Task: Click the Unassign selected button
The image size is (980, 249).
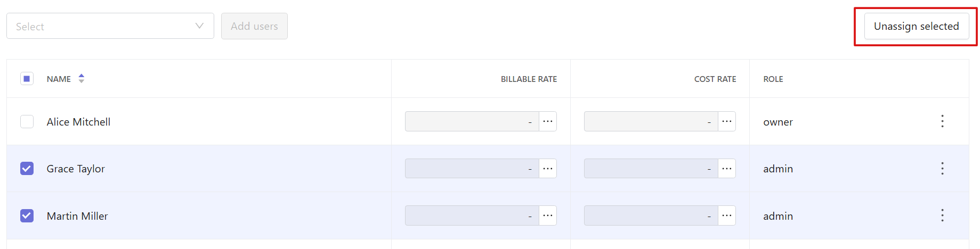Action: point(917,26)
